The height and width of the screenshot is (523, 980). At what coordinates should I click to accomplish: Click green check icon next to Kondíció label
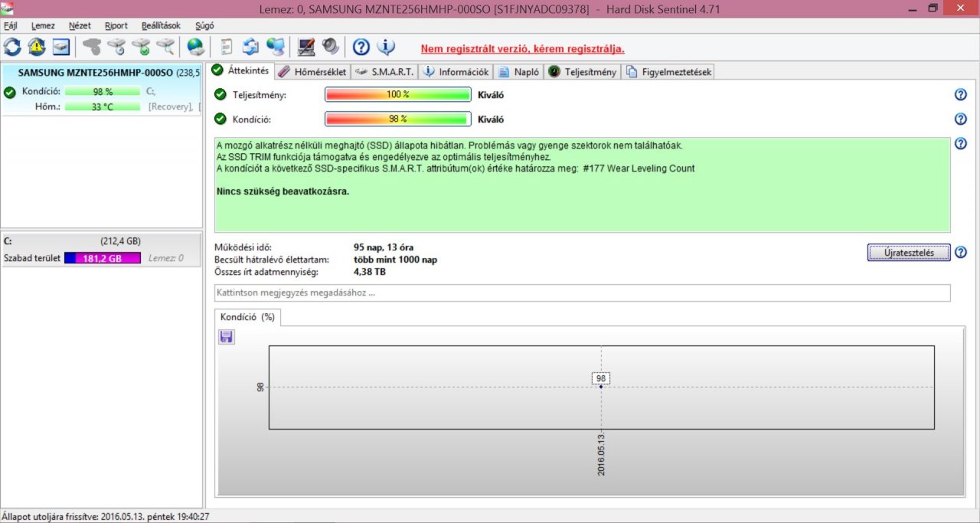coord(220,119)
